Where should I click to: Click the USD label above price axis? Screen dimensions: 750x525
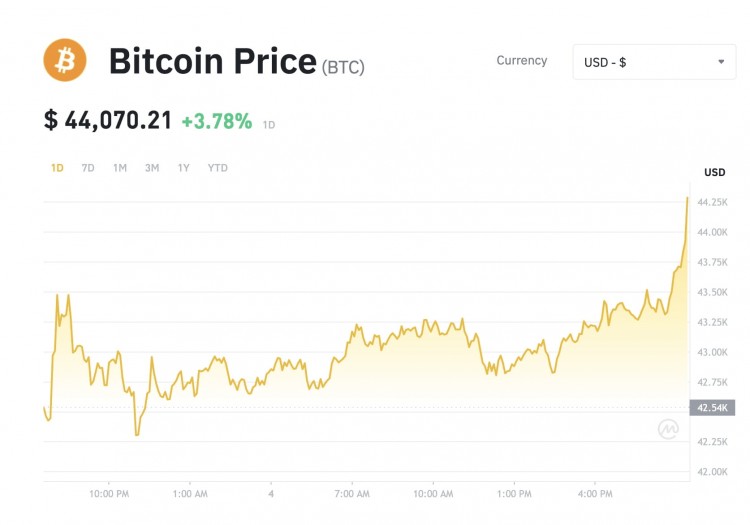pos(714,172)
